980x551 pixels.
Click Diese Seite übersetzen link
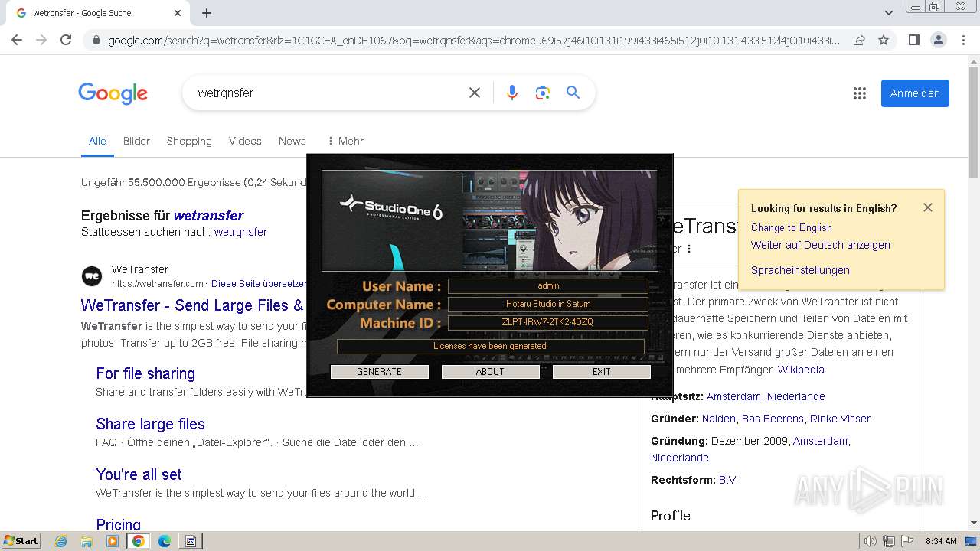259,284
